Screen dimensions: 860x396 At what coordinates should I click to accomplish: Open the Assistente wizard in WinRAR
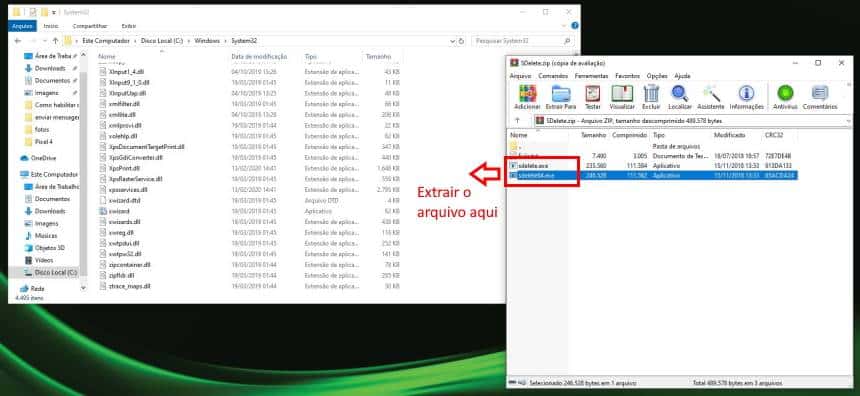711,97
